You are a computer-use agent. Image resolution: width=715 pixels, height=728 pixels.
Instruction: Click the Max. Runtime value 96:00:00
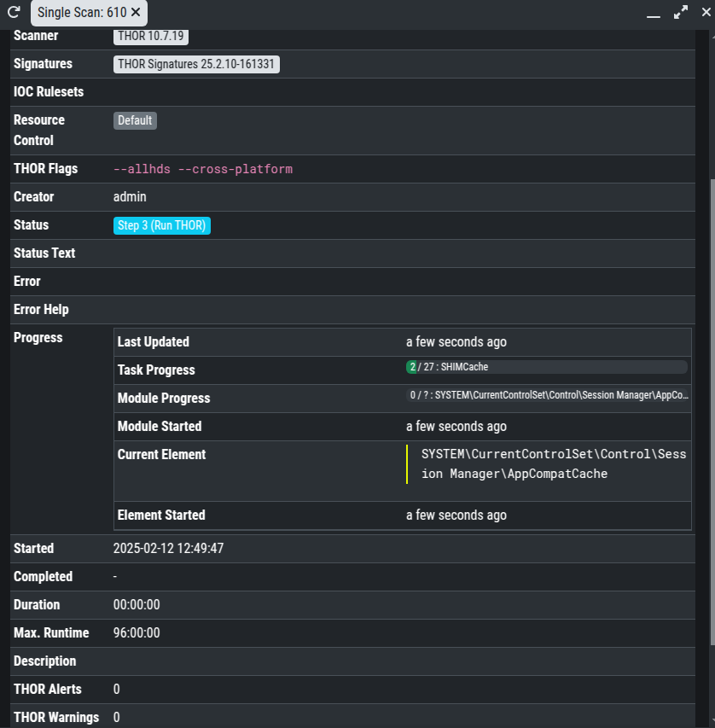(x=137, y=633)
